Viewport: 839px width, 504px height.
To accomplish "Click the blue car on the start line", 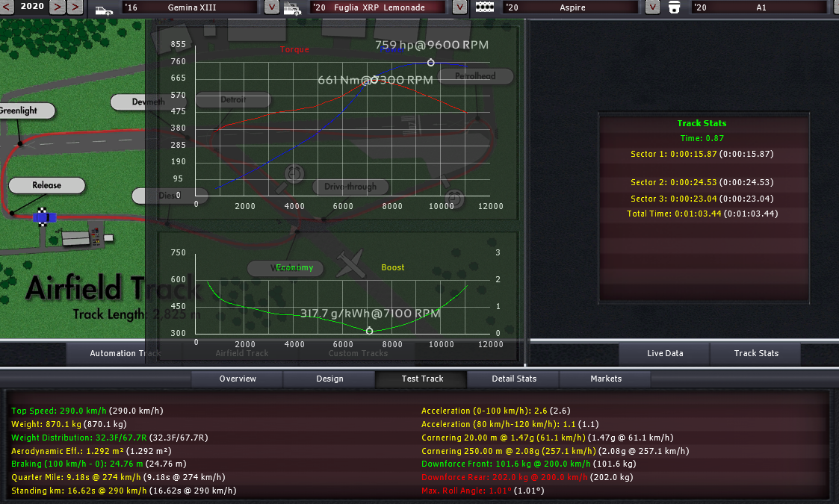I will coord(44,217).
